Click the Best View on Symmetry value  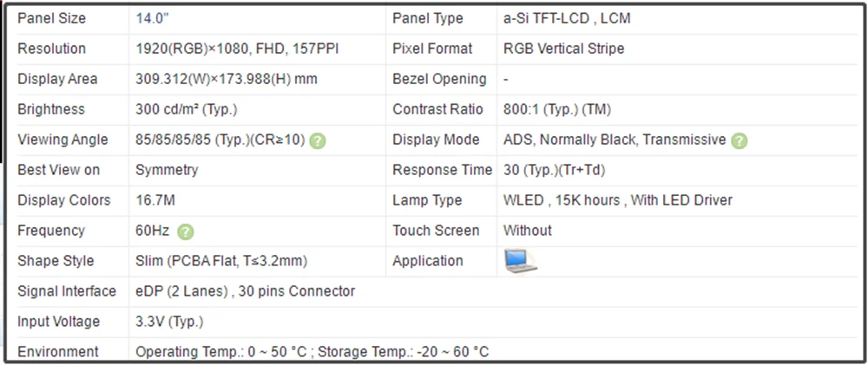coord(167,170)
